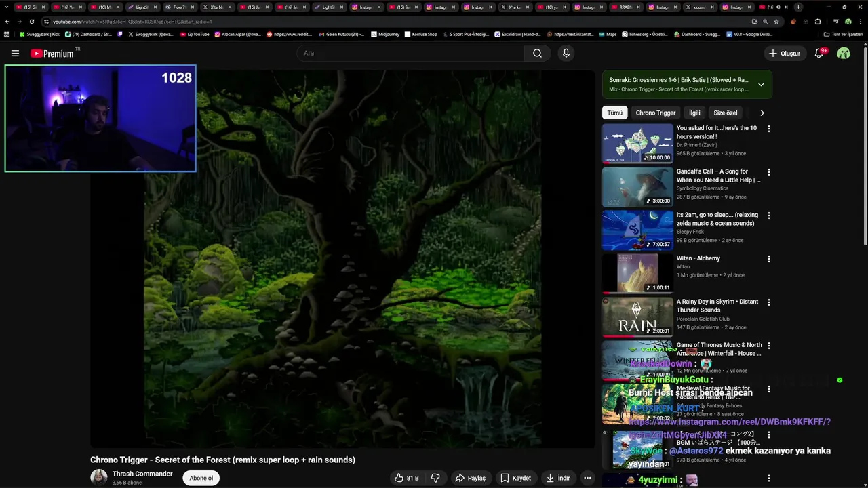Image resolution: width=868 pixels, height=488 pixels.
Task: Reload the page in browser toolbar
Action: click(31, 22)
